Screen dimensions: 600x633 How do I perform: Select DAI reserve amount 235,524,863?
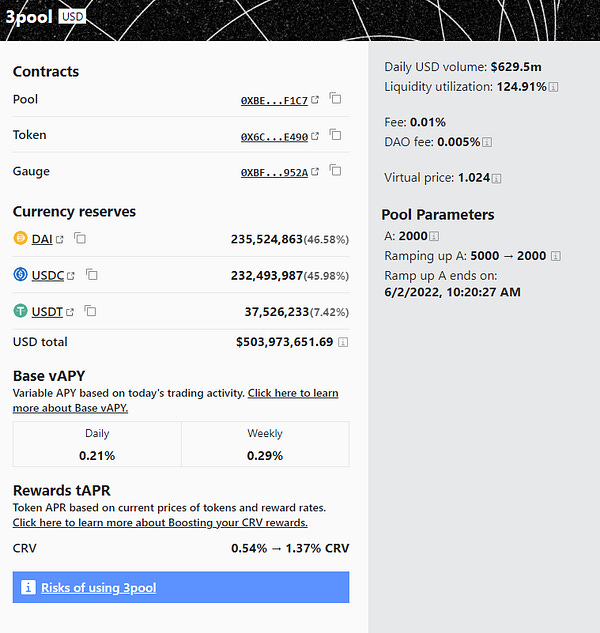click(266, 239)
